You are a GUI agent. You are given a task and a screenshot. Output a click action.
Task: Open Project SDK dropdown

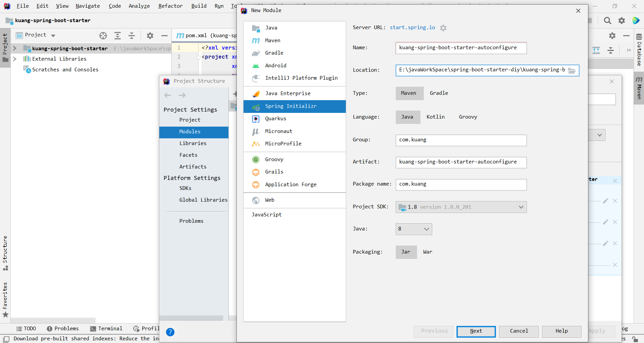pyautogui.click(x=461, y=207)
